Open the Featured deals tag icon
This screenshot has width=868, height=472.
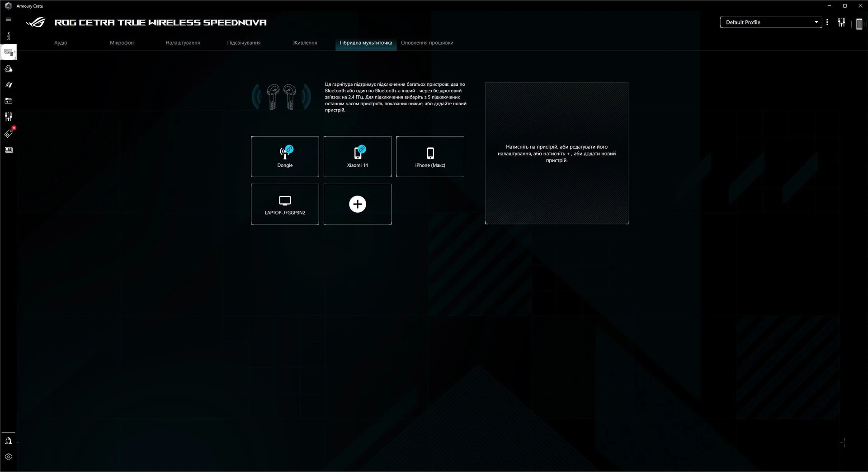[9, 133]
